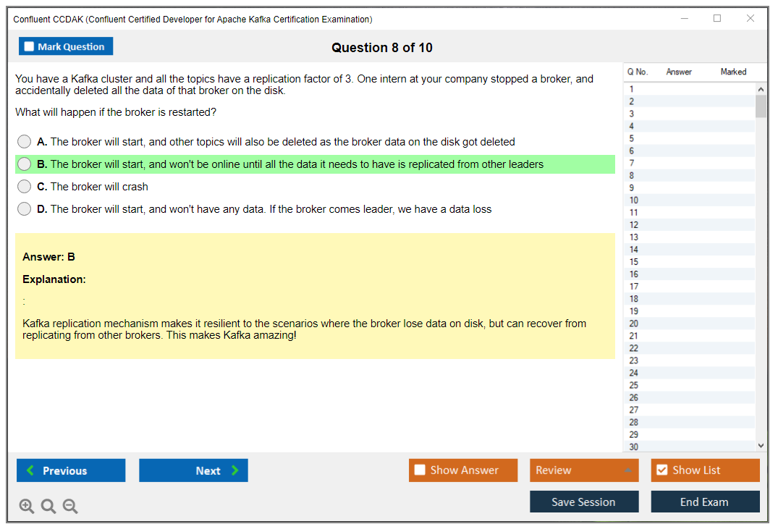Click the Save Session button
The width and height of the screenshot is (778, 532).
584,502
